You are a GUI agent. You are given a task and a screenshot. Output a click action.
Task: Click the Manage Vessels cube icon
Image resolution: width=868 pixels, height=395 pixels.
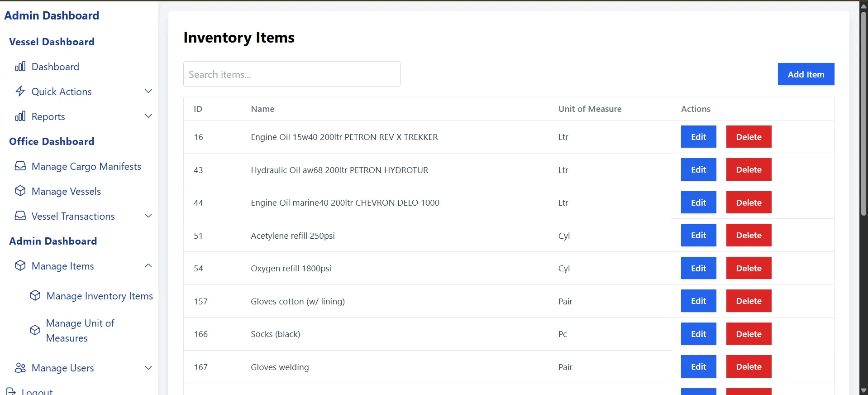pos(20,191)
